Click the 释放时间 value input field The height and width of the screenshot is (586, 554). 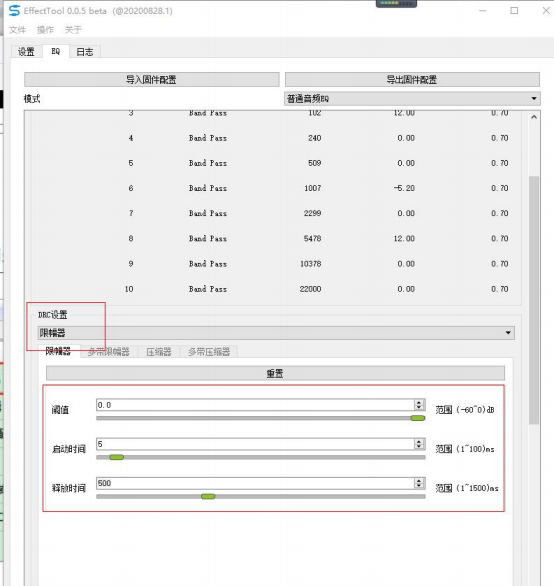255,483
